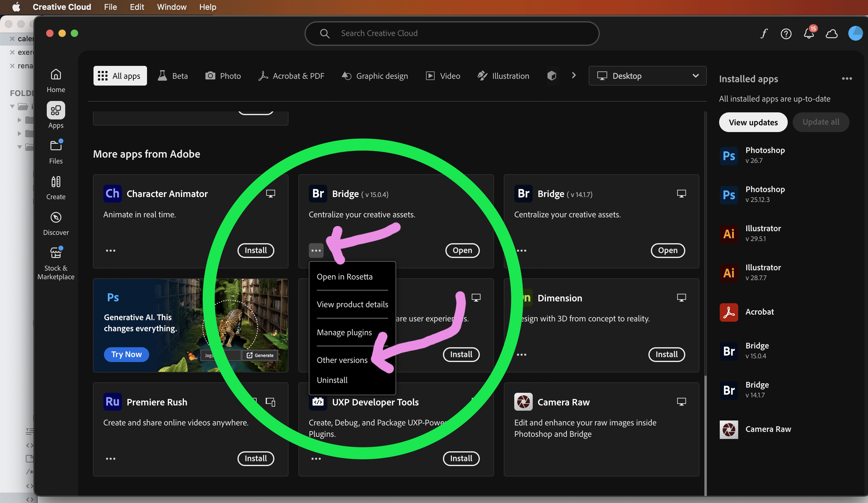The width and height of the screenshot is (868, 503).
Task: Open Character Animator more options dots
Action: [110, 250]
